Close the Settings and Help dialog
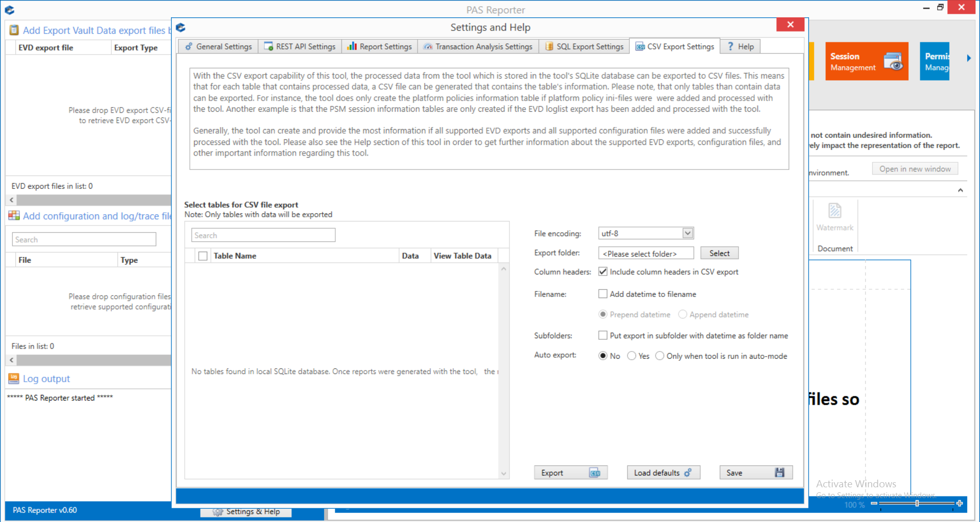The image size is (980, 522). [790, 24]
